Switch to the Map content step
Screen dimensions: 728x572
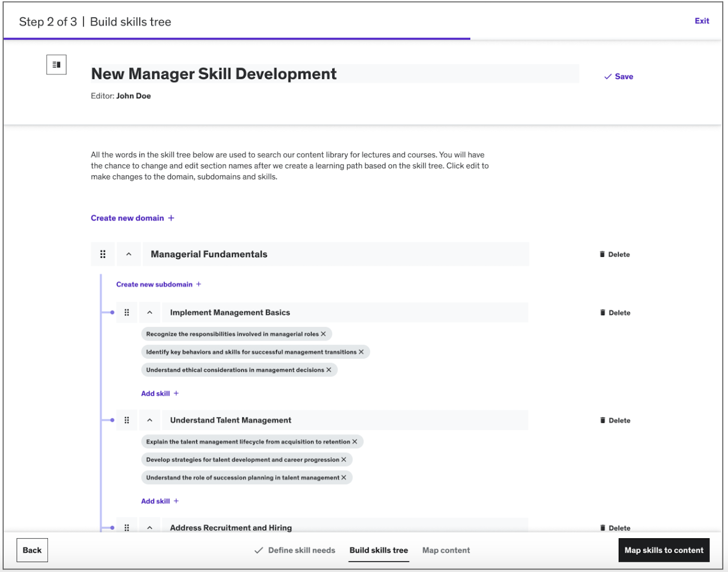click(x=446, y=550)
